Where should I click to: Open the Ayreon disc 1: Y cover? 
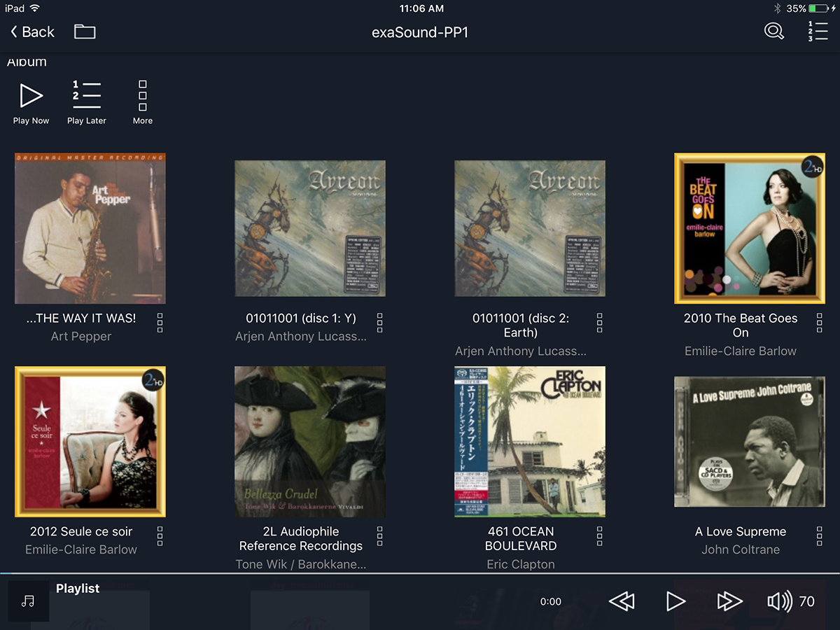pos(310,228)
